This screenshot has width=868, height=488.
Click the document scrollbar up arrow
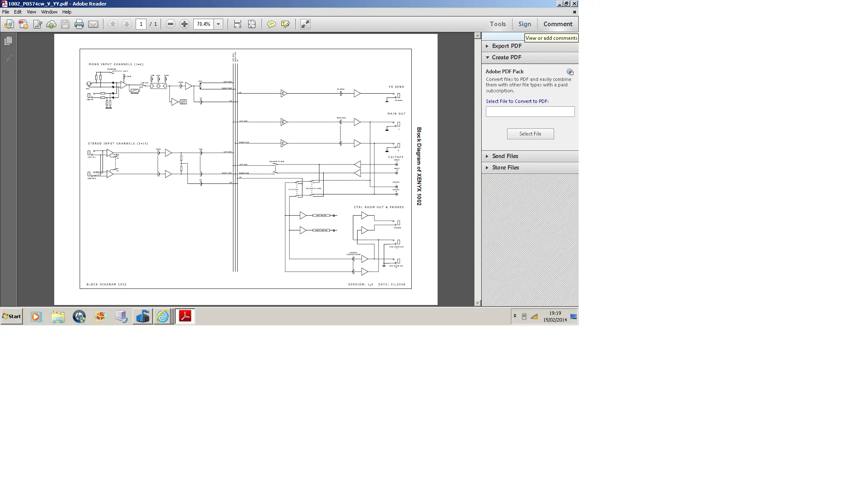[x=477, y=36]
